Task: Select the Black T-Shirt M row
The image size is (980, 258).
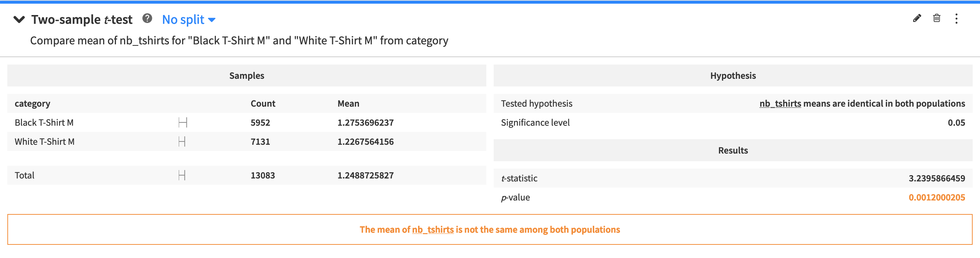Action: coord(247,123)
